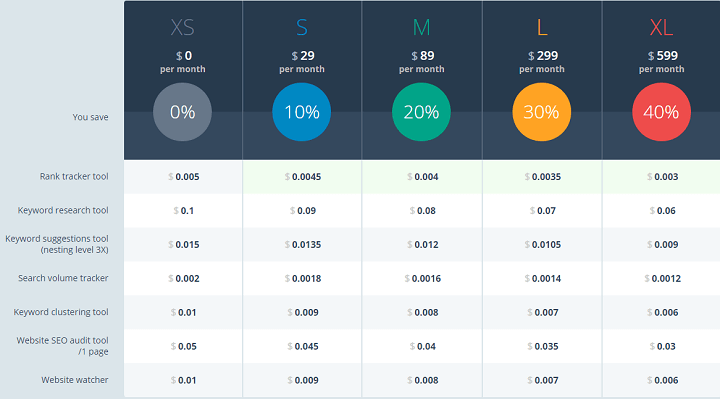
Task: Click the orange 30% savings circle
Action: coord(541,112)
